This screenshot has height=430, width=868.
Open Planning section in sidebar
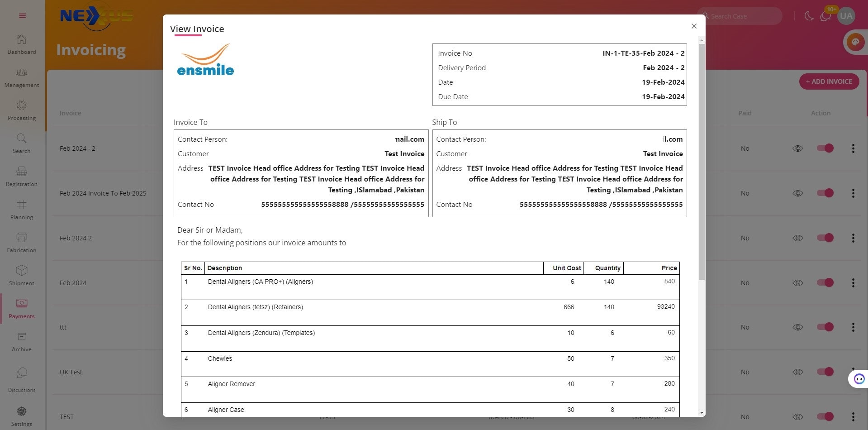(22, 210)
